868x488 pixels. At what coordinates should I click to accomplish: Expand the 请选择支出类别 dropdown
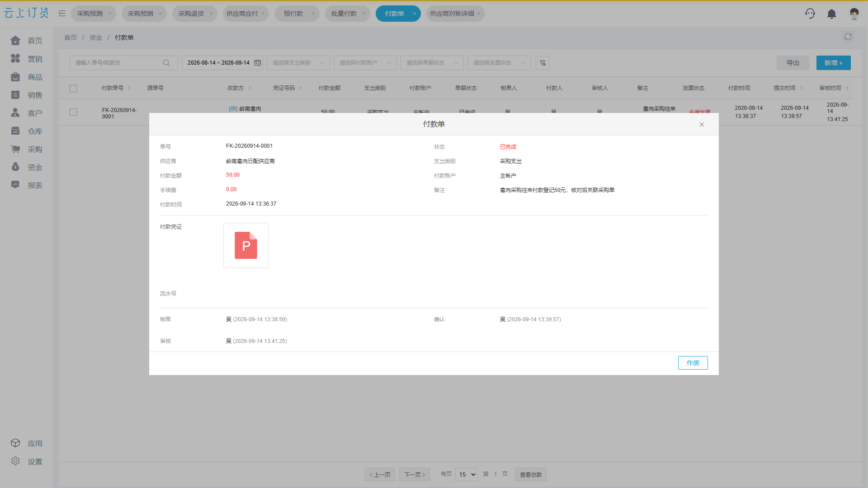(298, 63)
